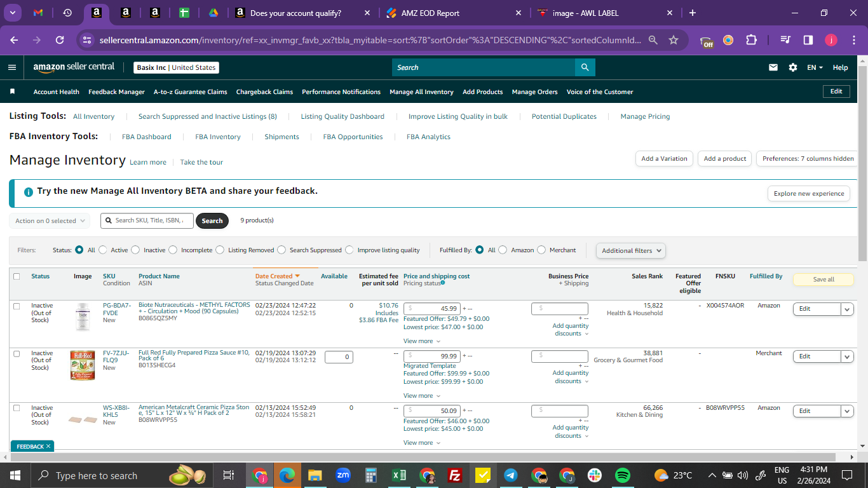
Task: Expand Add quantity discounts for Pizza Sauce row
Action: click(x=571, y=377)
